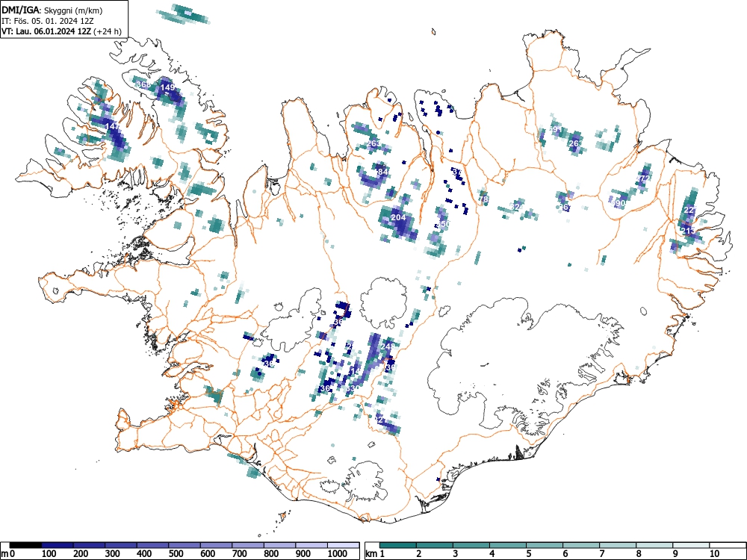Image resolution: width=747 pixels, height=560 pixels.
Task: Pick the 400–500 m legend color segment
Action: pos(153,545)
